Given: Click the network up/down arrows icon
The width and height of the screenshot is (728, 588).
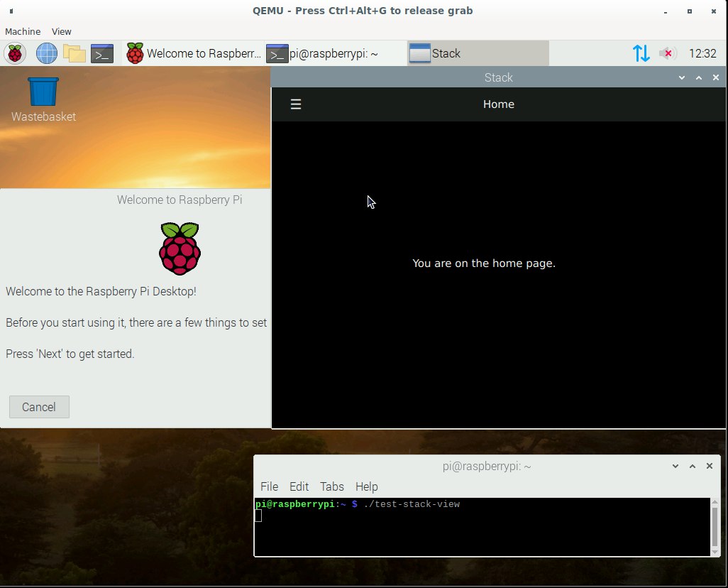Looking at the screenshot, I should point(641,53).
